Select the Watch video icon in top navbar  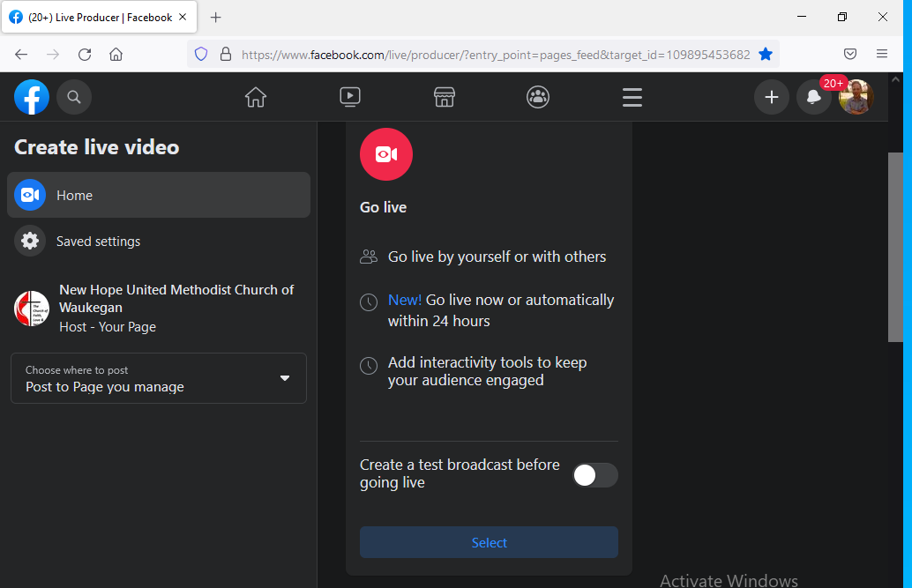pos(349,97)
